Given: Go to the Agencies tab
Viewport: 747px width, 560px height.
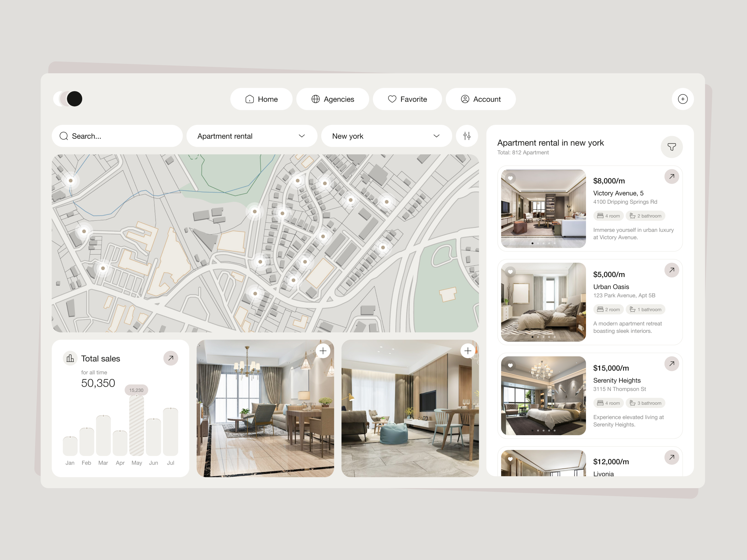Looking at the screenshot, I should [x=332, y=99].
